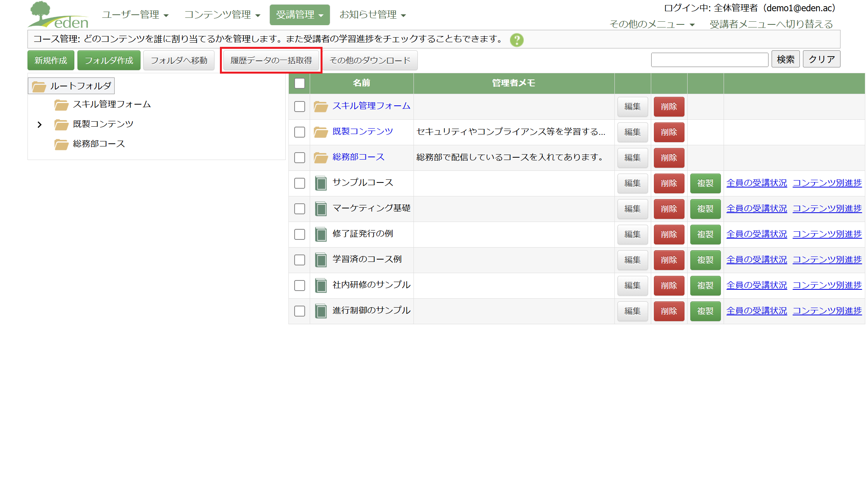Check the box for 総務部コース row
This screenshot has height=480, width=868.
300,158
